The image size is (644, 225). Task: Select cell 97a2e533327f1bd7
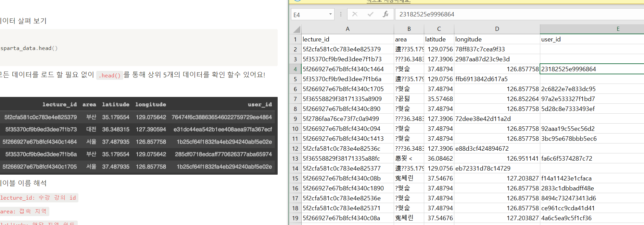pos(592,99)
